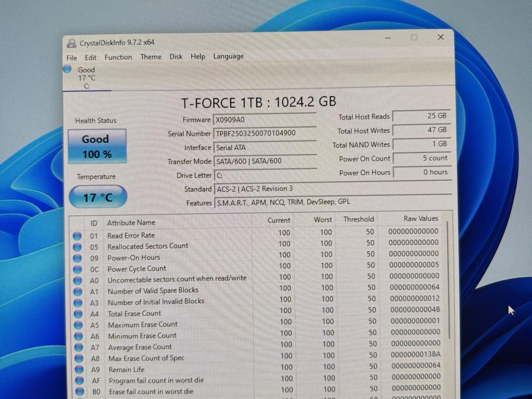Click the status icon for Average Erase Count
This screenshot has width=532, height=399.
pos(78,347)
